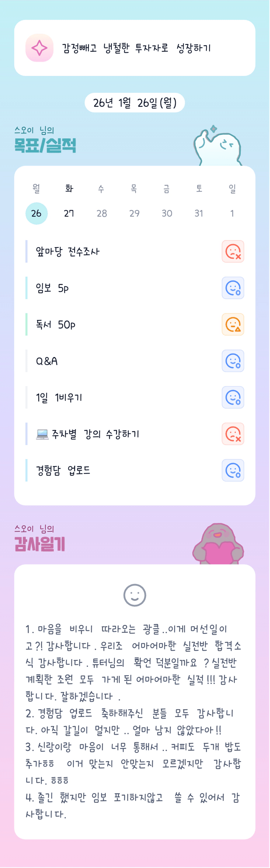Switch to Wednesday the 28th

[x=102, y=213]
